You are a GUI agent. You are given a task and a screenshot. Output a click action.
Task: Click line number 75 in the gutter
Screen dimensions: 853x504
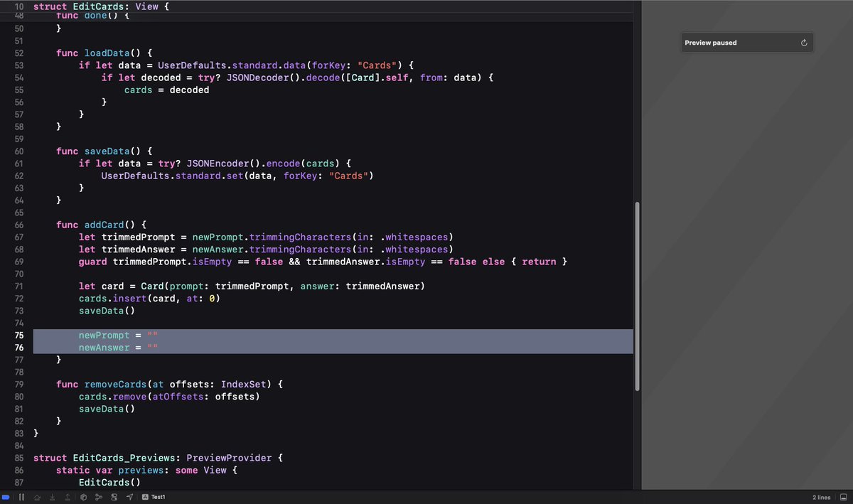point(19,335)
